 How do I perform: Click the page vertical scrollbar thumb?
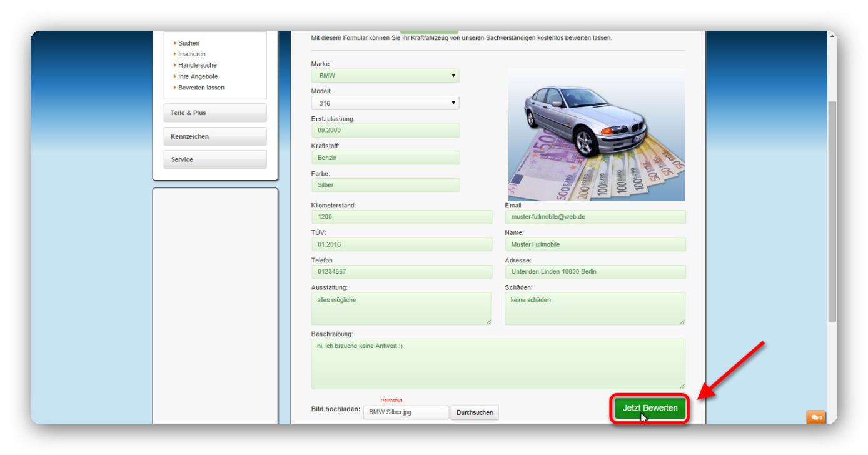pos(832,211)
